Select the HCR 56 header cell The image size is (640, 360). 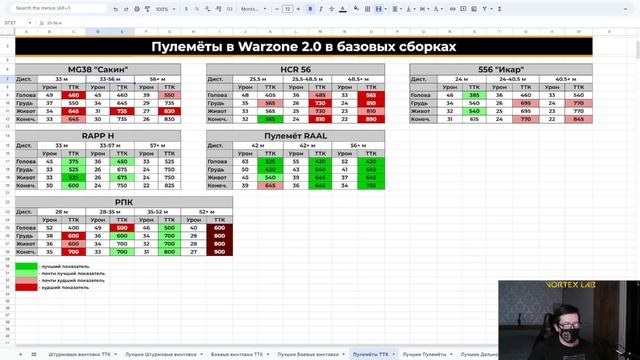coord(296,69)
